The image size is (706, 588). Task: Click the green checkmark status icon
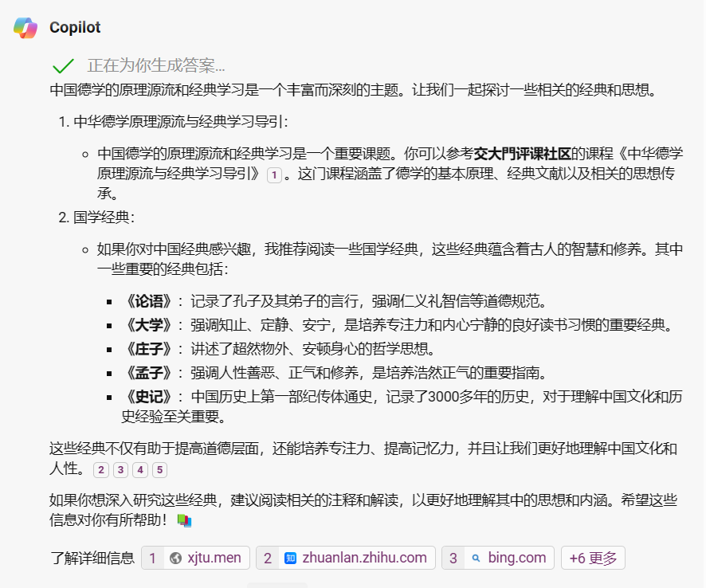(x=63, y=66)
